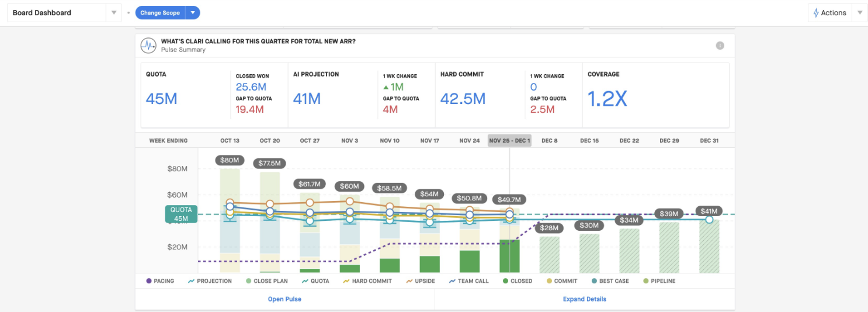Select the DEC 22 week column header
Screen dimensions: 868x312
tap(629, 141)
